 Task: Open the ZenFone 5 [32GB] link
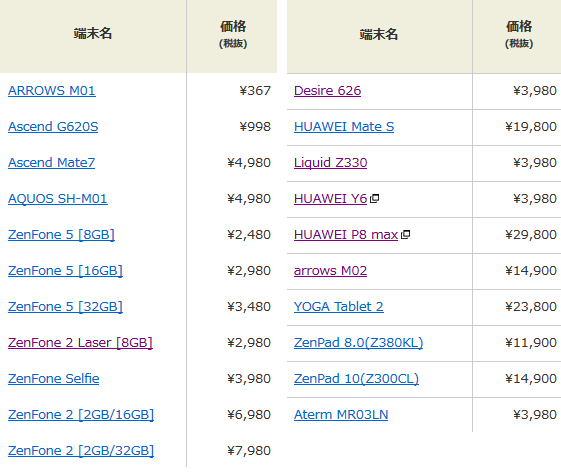(x=65, y=307)
